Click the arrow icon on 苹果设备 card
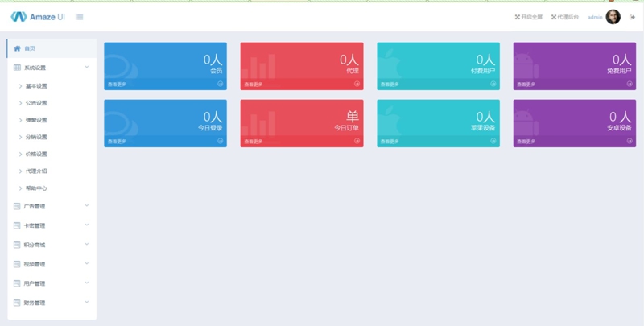The image size is (644, 326). [493, 141]
